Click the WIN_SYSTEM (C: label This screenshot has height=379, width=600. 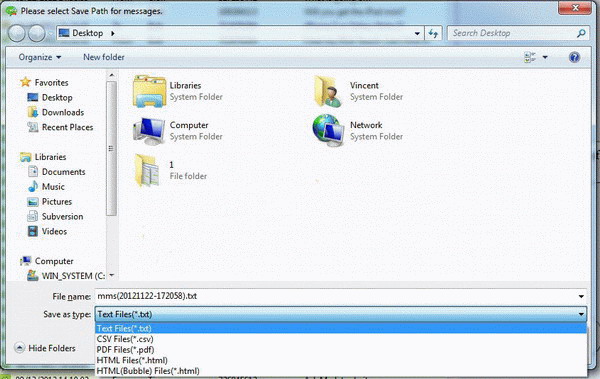point(73,276)
